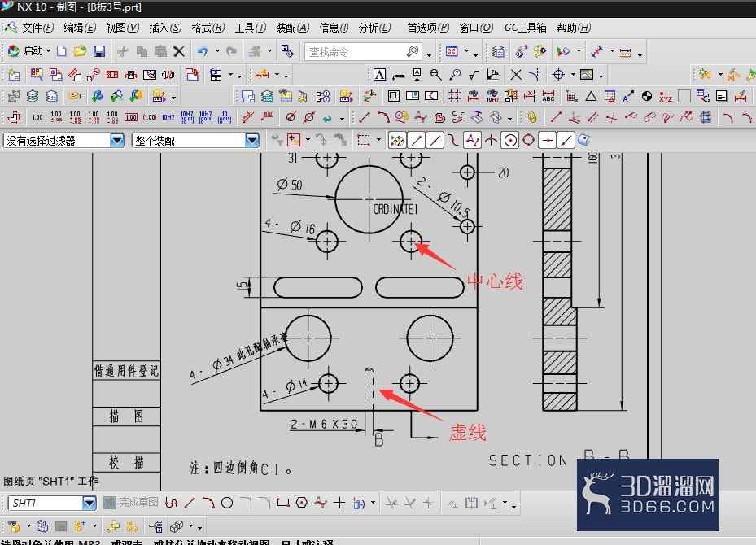Toggle the endpoint snap point option
Viewport: 756px width, 545px height.
(x=415, y=139)
